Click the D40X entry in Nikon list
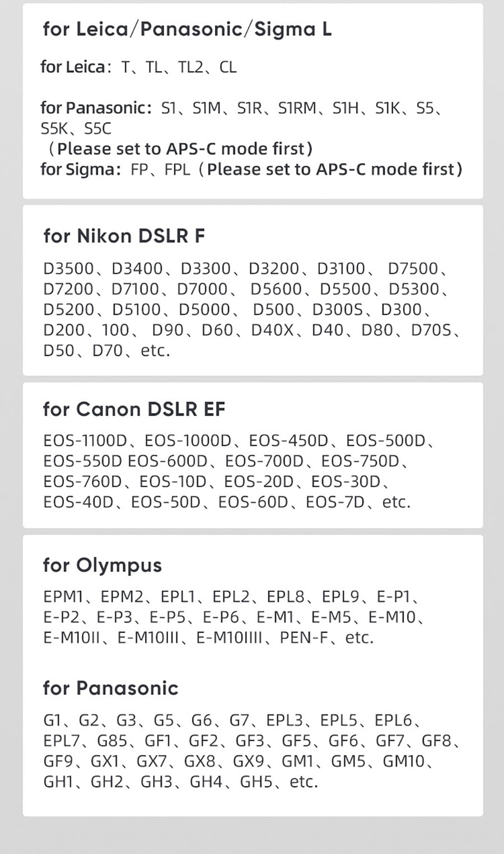This screenshot has height=854, width=504. 272,330
